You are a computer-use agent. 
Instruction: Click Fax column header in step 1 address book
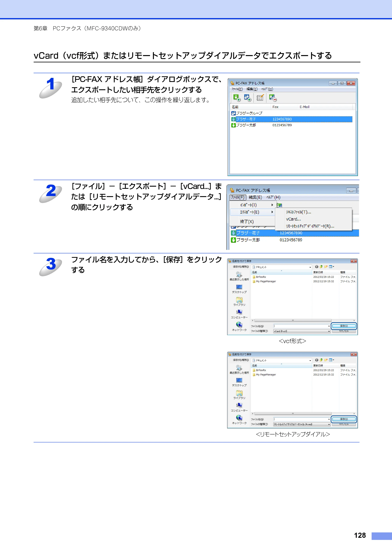pyautogui.click(x=284, y=107)
